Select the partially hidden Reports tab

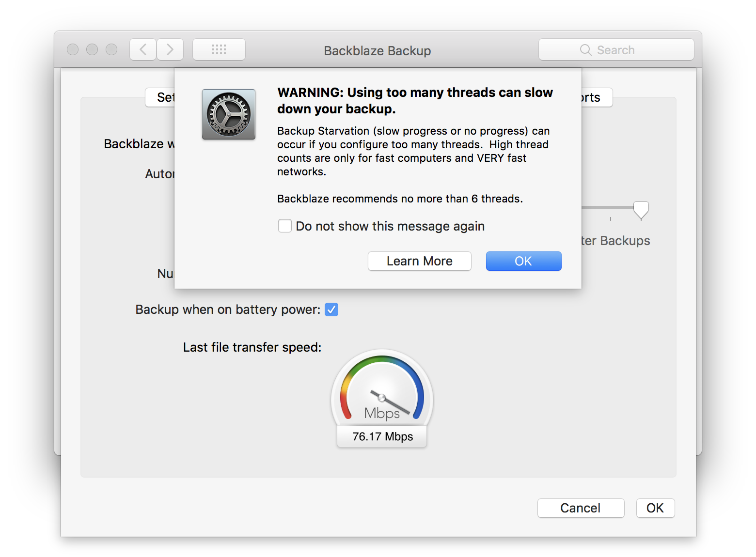tap(597, 97)
